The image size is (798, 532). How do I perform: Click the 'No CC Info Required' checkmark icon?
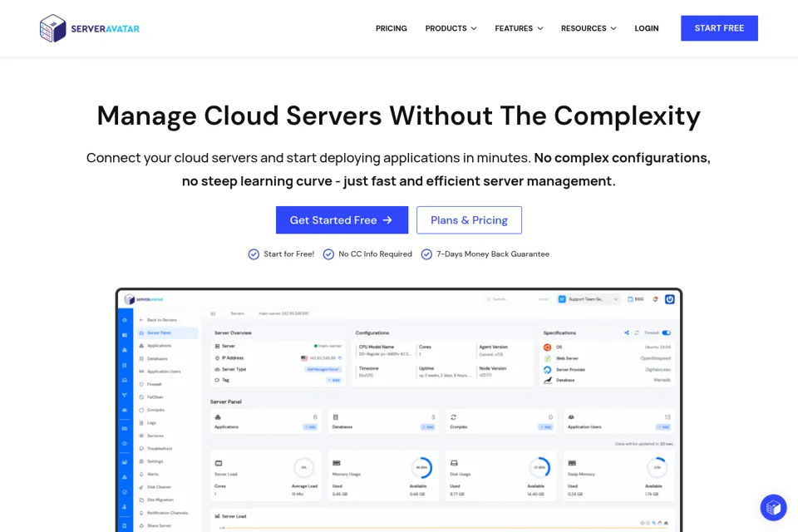(329, 254)
